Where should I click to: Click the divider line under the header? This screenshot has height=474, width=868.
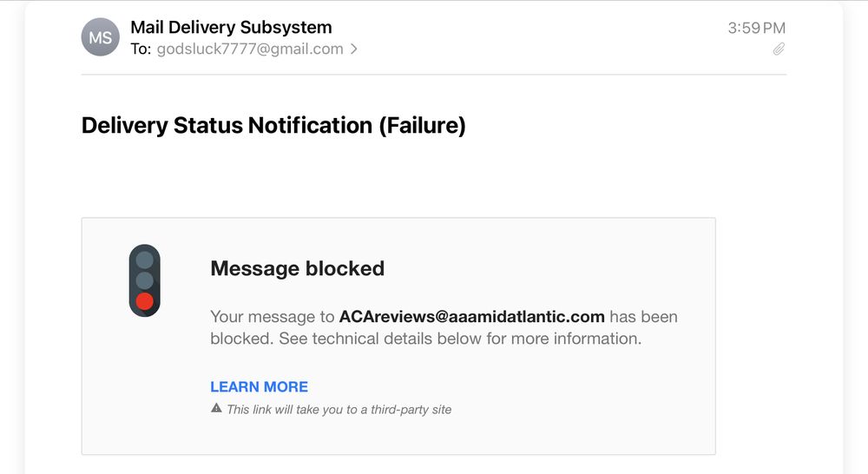pyautogui.click(x=434, y=75)
